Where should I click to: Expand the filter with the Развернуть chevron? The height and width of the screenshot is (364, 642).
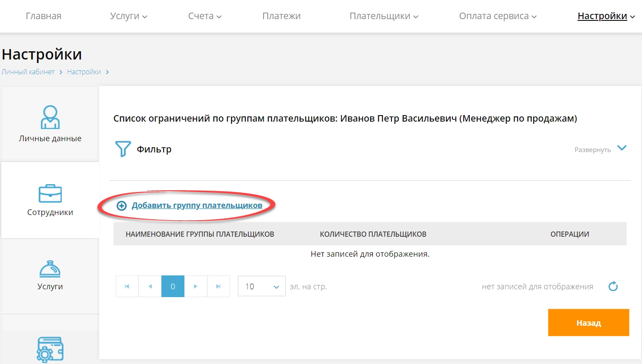point(622,148)
